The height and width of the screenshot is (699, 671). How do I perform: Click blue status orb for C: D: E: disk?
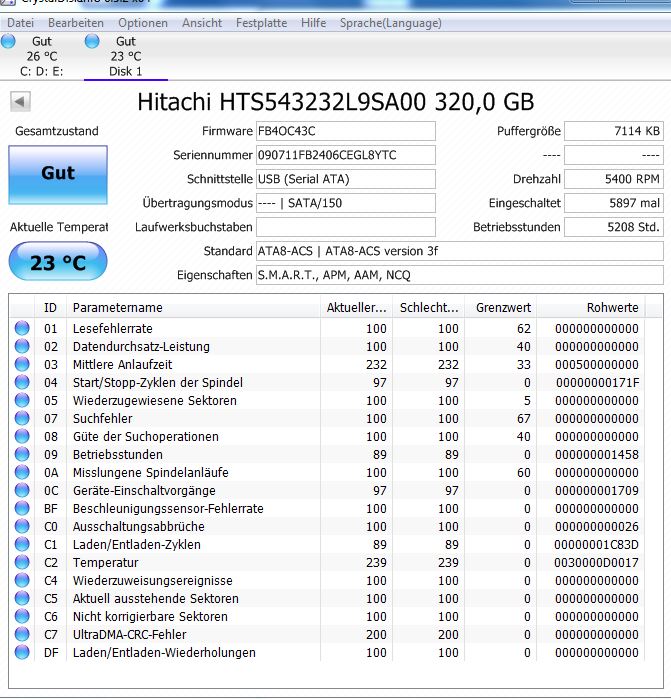pyautogui.click(x=8, y=41)
